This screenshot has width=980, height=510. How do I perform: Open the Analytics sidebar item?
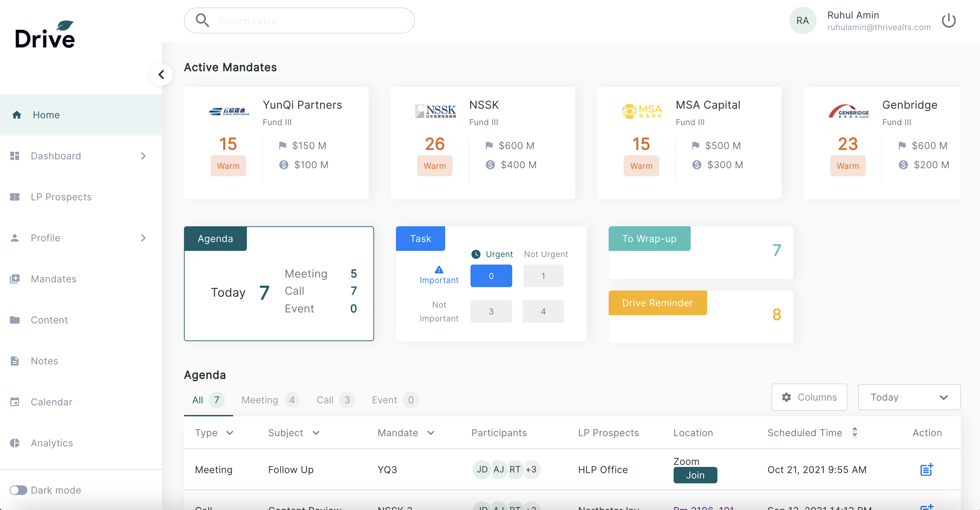52,443
